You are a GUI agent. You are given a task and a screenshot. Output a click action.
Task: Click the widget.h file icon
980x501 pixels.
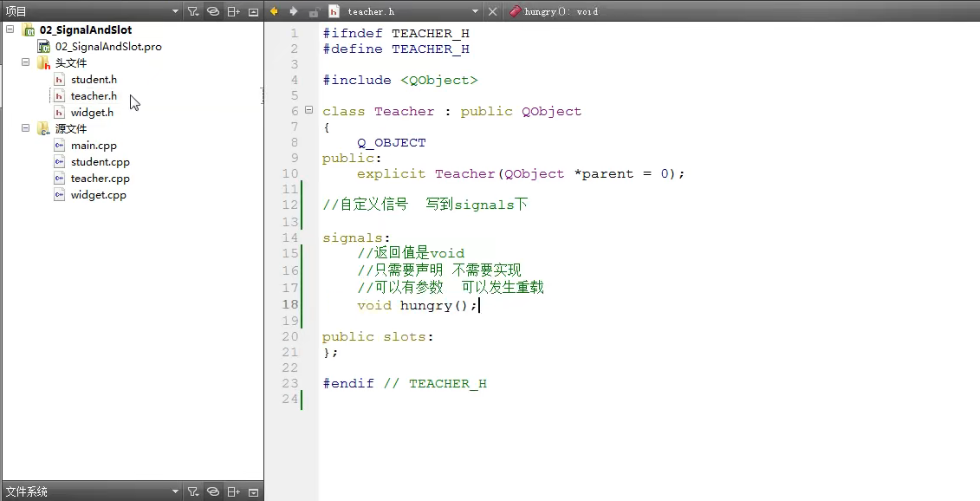pyautogui.click(x=59, y=113)
